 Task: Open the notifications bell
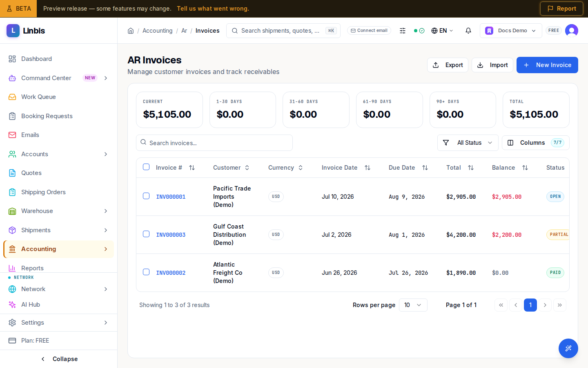[x=468, y=31]
